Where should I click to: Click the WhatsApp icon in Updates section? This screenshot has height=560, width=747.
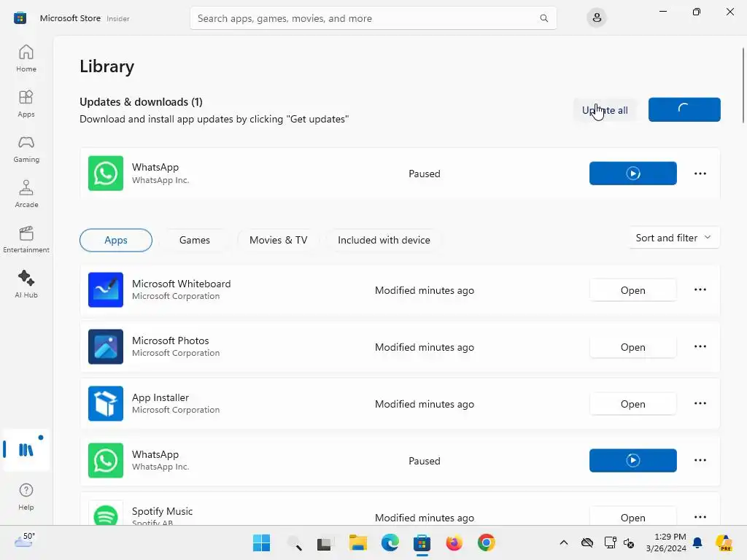[106, 174]
